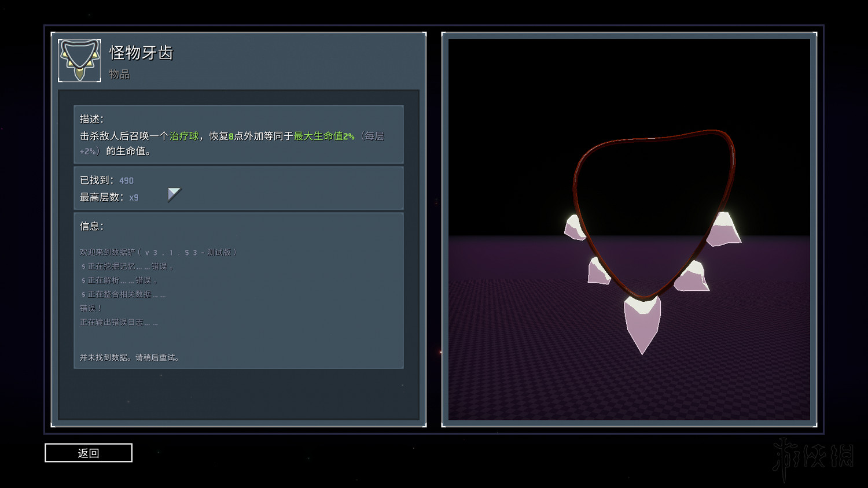Click the Monster Tooth item icon
The image size is (868, 488).
[x=79, y=60]
